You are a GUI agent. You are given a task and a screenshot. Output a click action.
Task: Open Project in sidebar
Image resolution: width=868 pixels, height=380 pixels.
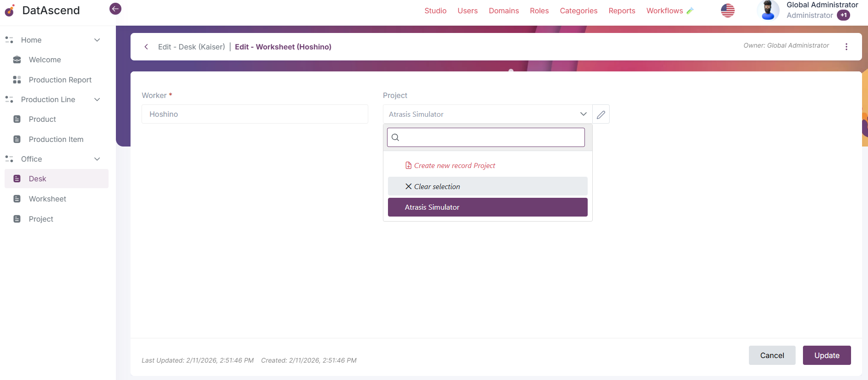point(41,219)
